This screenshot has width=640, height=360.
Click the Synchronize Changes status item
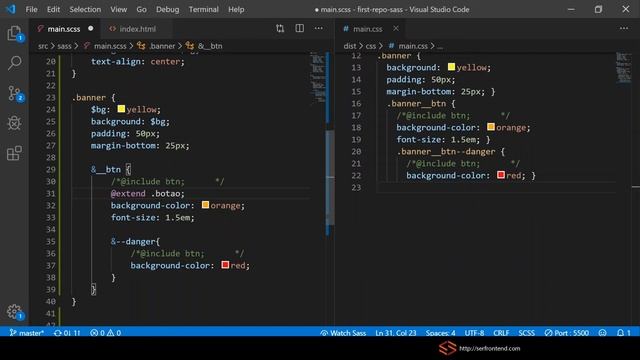point(67,333)
